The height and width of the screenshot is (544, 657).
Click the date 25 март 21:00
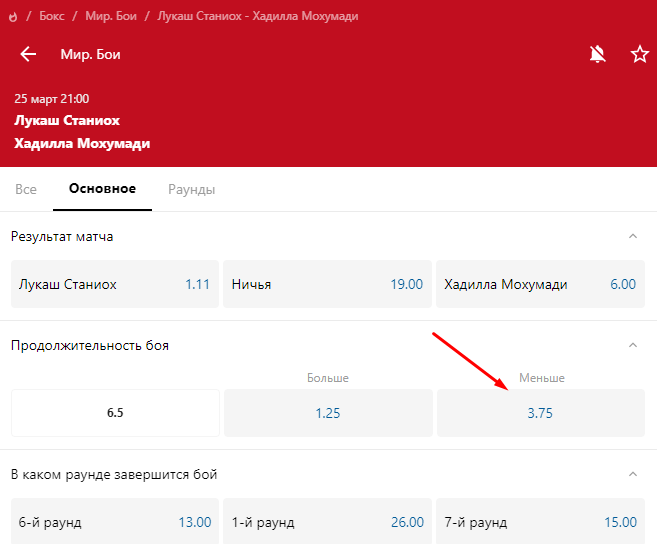pos(52,99)
